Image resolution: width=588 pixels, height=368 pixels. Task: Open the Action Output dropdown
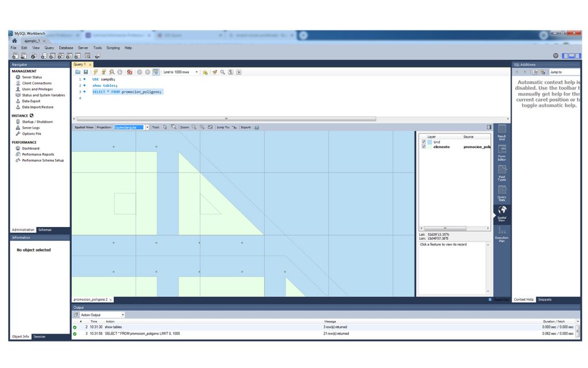point(122,315)
